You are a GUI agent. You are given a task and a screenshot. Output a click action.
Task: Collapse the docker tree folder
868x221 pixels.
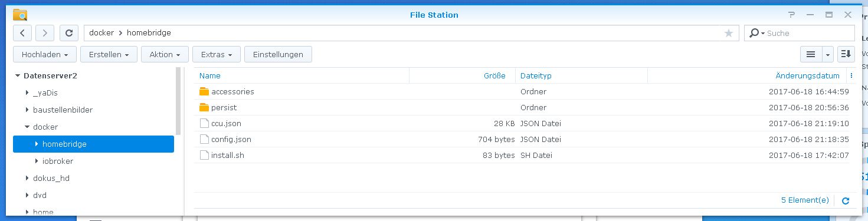click(27, 127)
